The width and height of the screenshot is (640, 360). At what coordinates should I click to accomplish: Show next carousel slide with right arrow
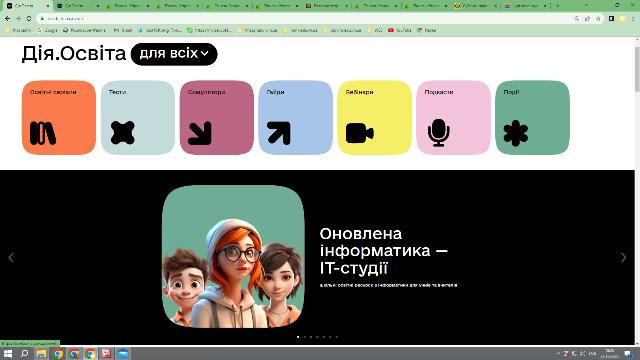point(623,258)
